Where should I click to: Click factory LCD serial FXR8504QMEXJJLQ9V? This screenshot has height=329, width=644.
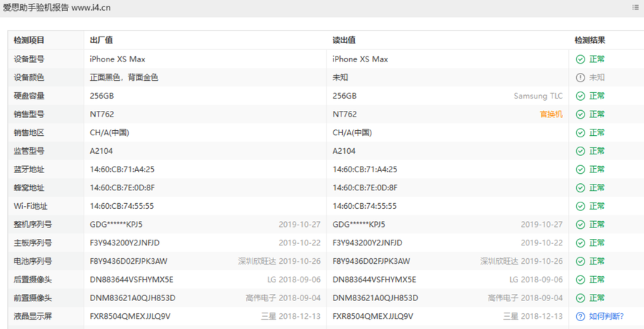[x=130, y=316]
